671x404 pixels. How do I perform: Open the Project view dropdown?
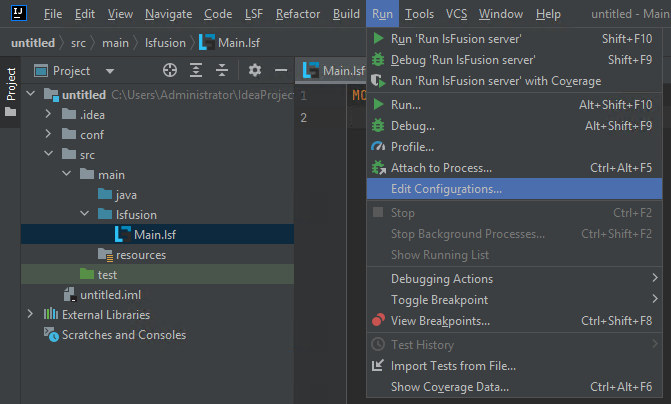(x=109, y=71)
